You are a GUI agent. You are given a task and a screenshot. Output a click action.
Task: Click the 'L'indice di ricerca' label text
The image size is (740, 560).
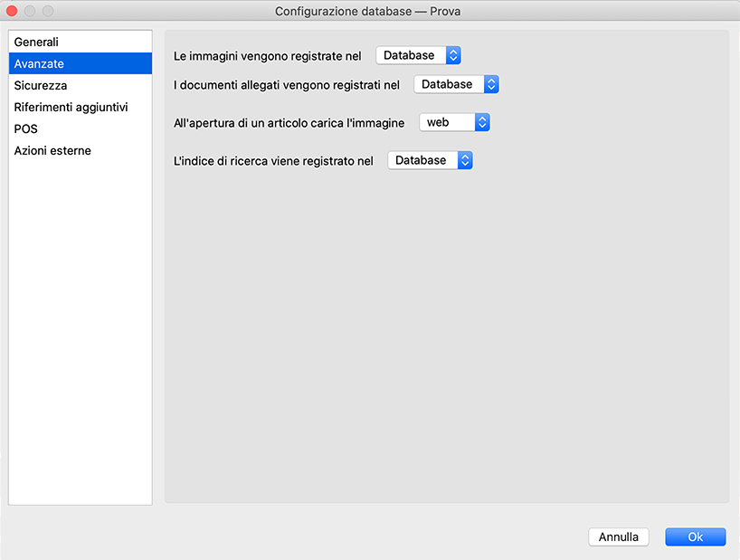coord(272,161)
